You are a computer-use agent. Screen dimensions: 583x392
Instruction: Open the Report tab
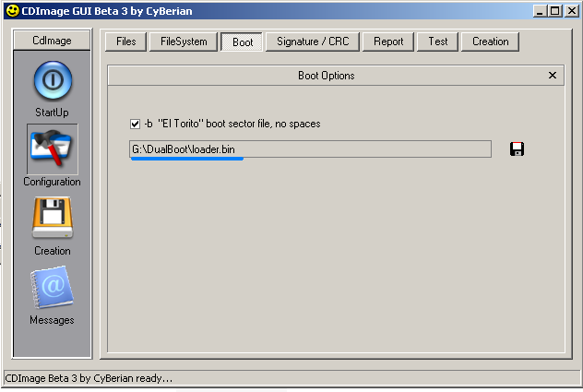coord(388,42)
